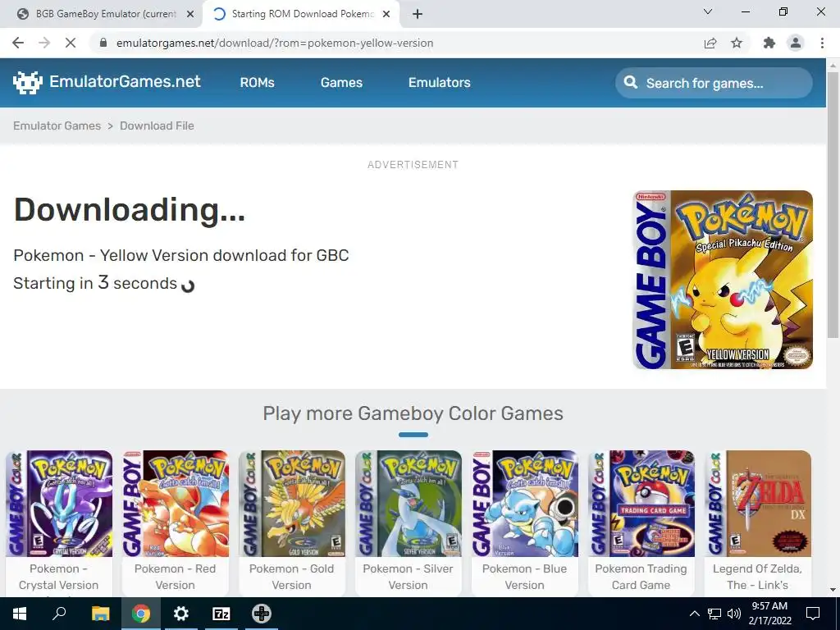Expand the tab search chevron
Screen dimensions: 840x630
coord(708,11)
